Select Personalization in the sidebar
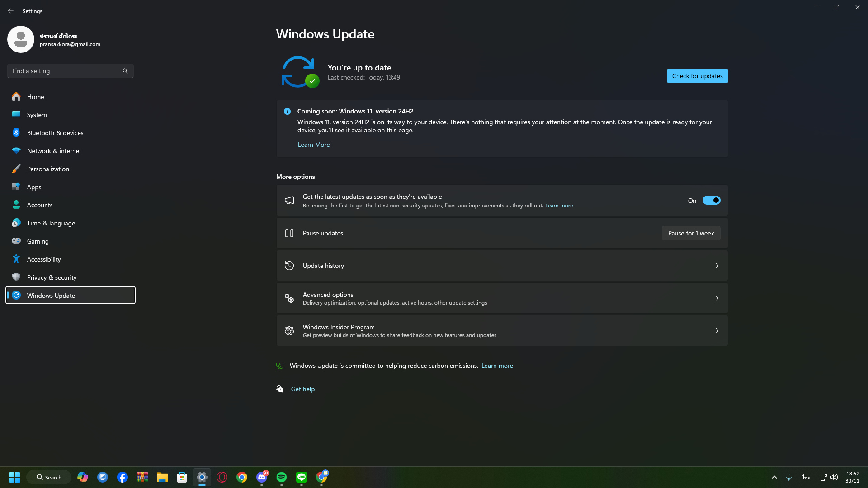 71,169
